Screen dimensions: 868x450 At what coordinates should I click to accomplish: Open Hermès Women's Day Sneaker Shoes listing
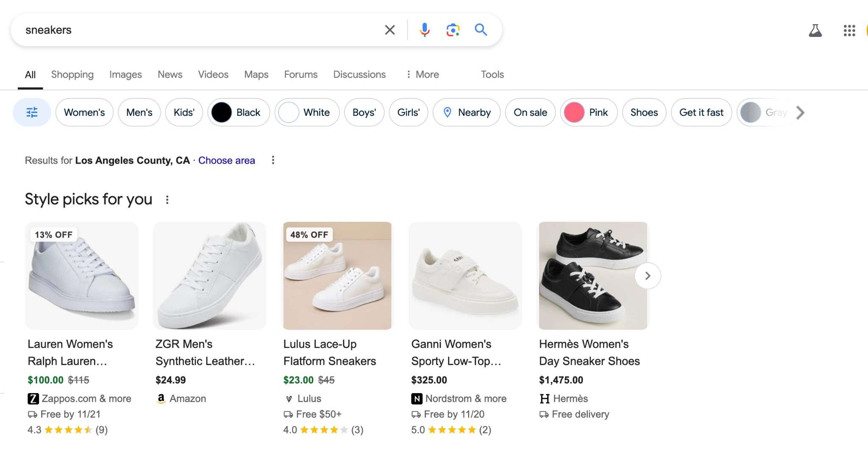tap(590, 352)
